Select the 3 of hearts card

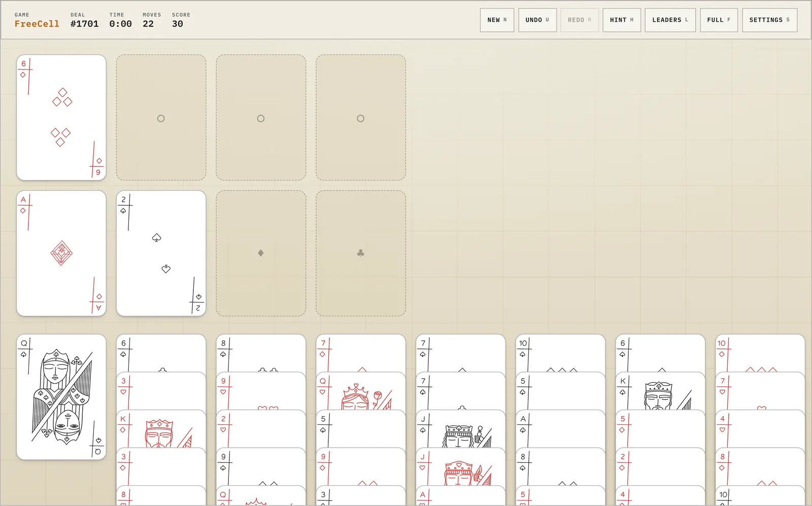point(161,391)
